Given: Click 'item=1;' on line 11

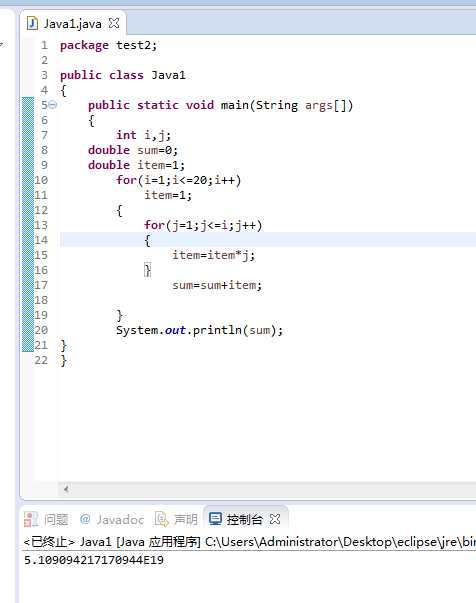Looking at the screenshot, I should 168,195.
